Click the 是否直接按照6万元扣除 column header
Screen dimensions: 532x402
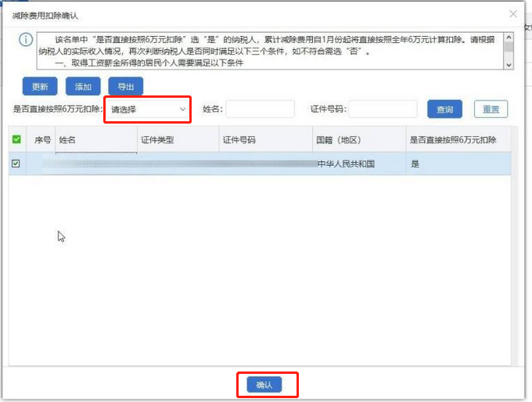(x=458, y=139)
